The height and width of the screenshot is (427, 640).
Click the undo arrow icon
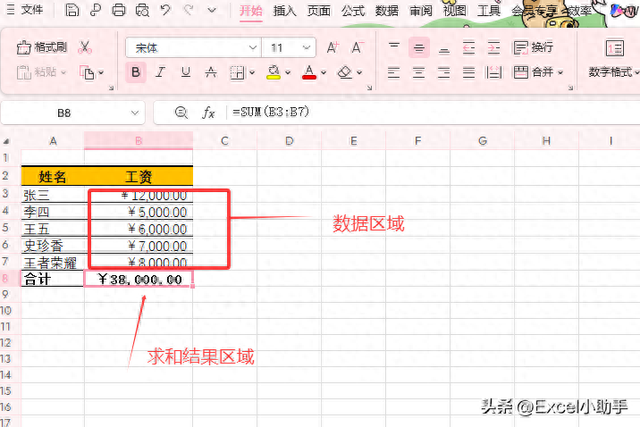(x=165, y=10)
